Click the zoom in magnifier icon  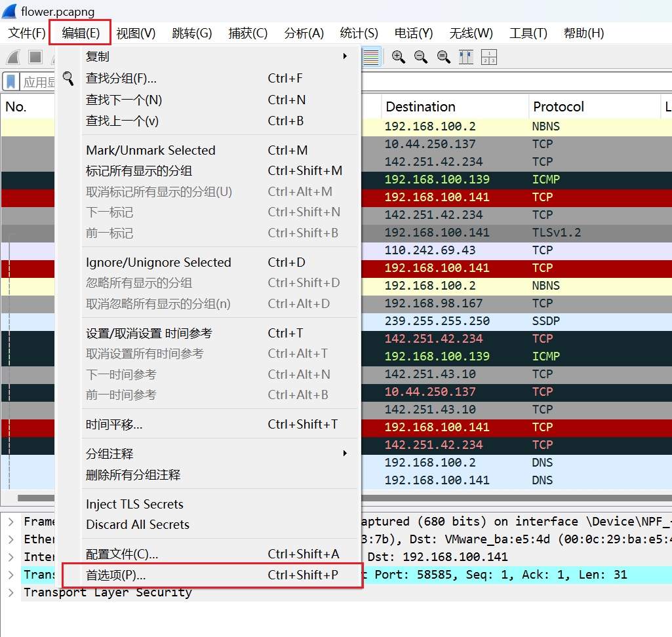(x=398, y=57)
